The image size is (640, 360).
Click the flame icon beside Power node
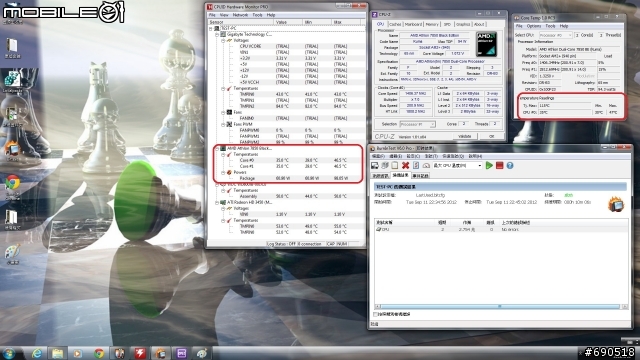[x=229, y=172]
